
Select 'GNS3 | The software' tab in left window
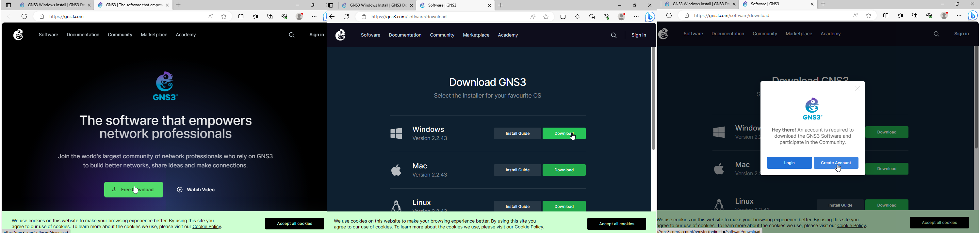pyautogui.click(x=133, y=5)
